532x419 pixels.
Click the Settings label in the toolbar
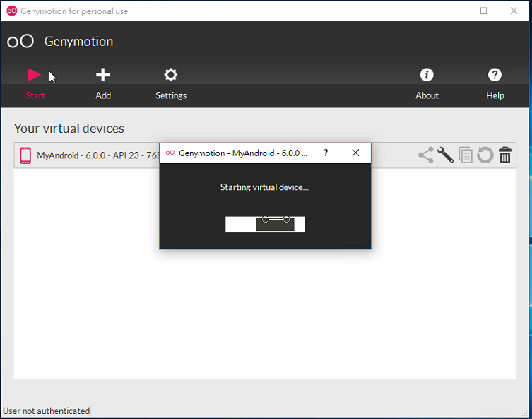(171, 95)
